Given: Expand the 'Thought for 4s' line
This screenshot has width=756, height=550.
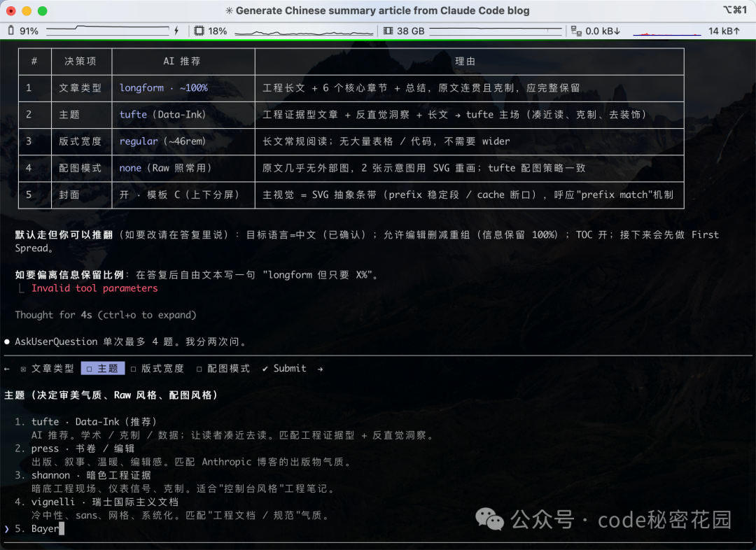Looking at the screenshot, I should coord(106,315).
